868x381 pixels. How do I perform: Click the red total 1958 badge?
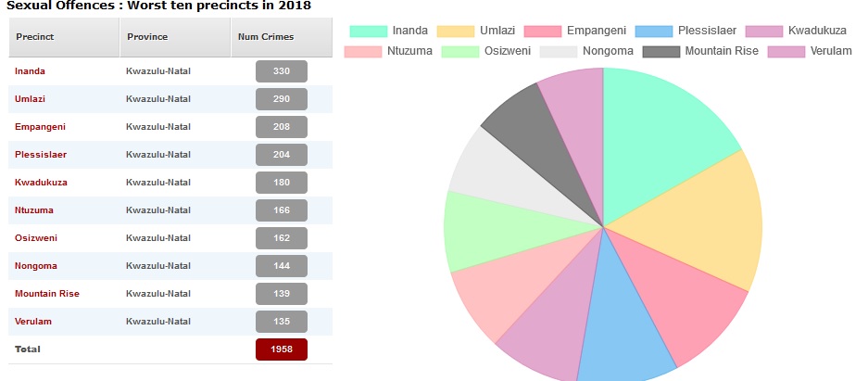pos(281,349)
